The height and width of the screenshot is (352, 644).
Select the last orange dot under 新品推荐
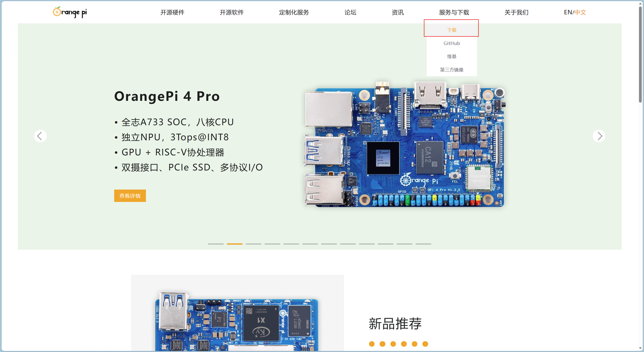click(x=425, y=344)
